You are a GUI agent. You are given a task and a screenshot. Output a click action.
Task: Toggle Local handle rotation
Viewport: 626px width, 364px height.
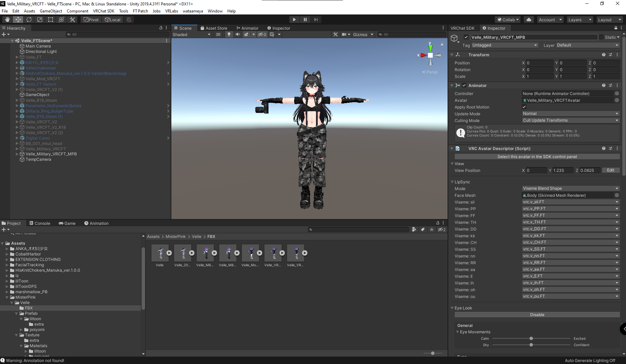click(113, 20)
